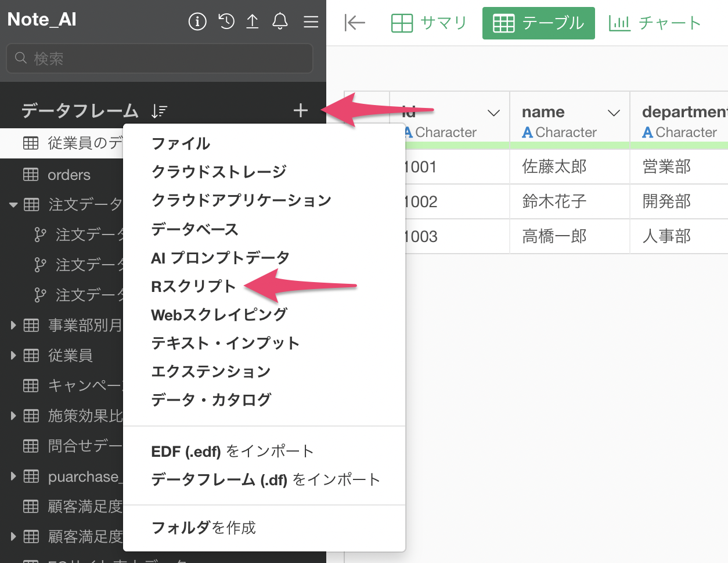Open the history clock icon
Image resolution: width=728 pixels, height=563 pixels.
tap(226, 21)
